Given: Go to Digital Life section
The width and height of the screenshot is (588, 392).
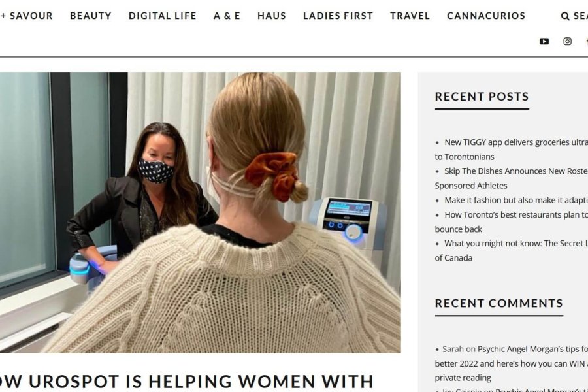Looking at the screenshot, I should click(163, 16).
